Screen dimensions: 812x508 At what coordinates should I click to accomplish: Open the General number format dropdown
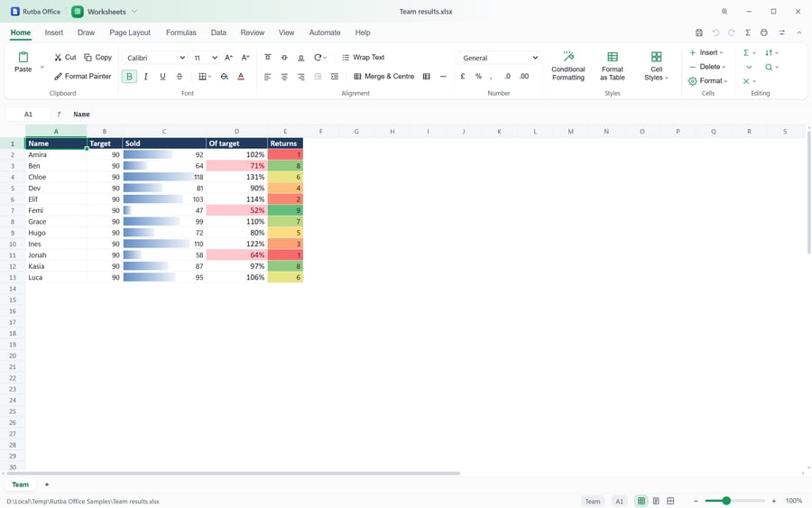pyautogui.click(x=499, y=58)
